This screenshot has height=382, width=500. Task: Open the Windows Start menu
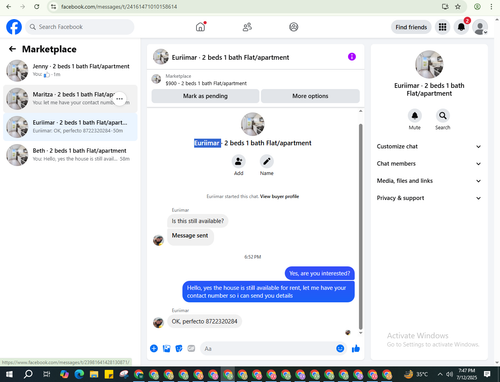[x=9, y=374]
